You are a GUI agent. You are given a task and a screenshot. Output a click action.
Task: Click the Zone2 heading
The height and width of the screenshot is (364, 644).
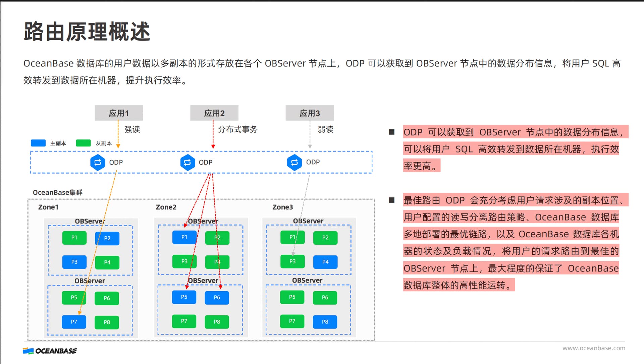(166, 207)
